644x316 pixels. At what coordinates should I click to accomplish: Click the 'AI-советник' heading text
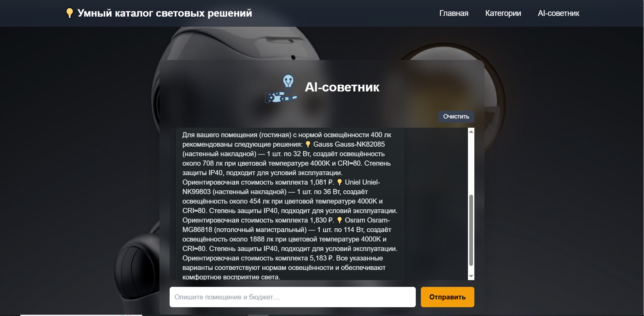tap(342, 87)
